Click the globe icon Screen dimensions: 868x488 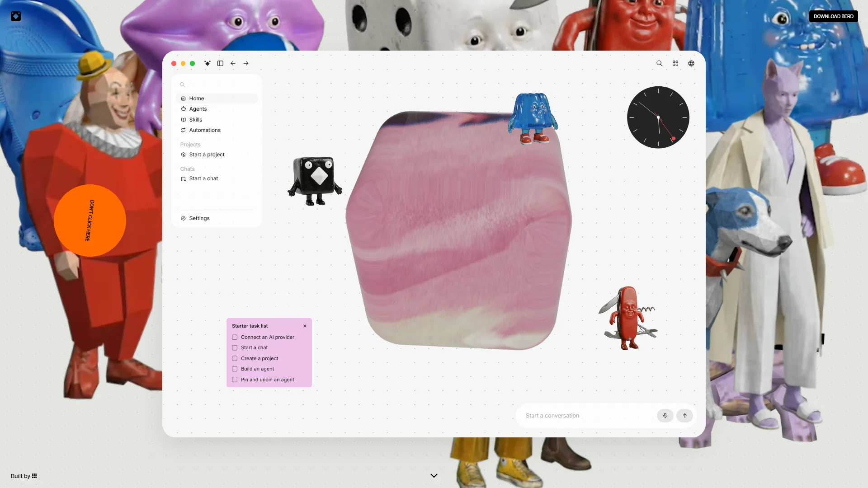click(691, 63)
